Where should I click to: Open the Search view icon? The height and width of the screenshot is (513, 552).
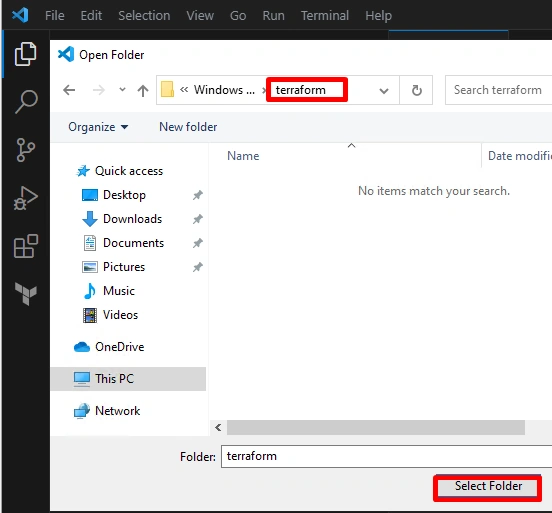(x=26, y=102)
